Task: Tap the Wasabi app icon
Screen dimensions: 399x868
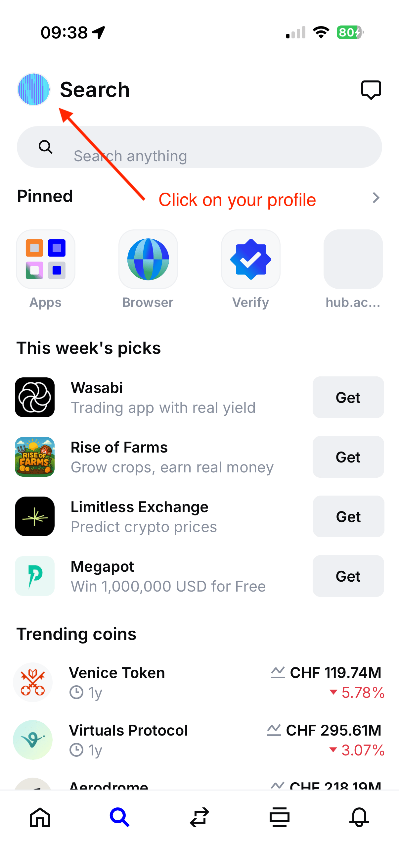Action: point(35,397)
